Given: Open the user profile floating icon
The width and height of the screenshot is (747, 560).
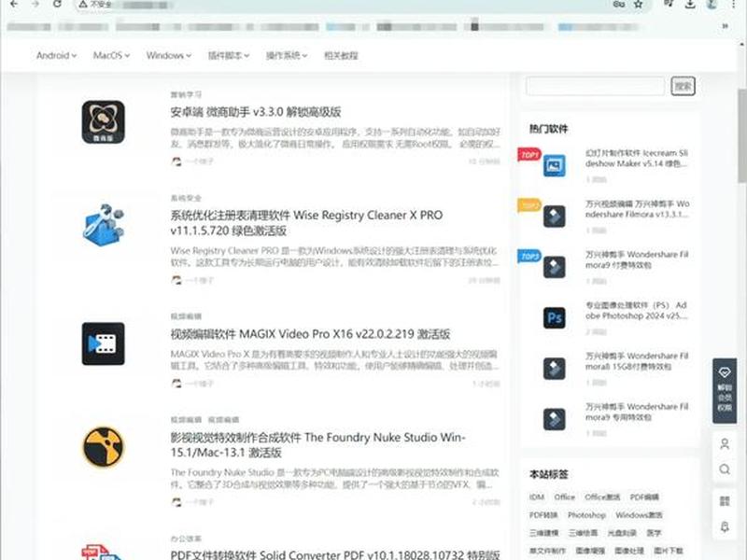Looking at the screenshot, I should click(x=725, y=444).
